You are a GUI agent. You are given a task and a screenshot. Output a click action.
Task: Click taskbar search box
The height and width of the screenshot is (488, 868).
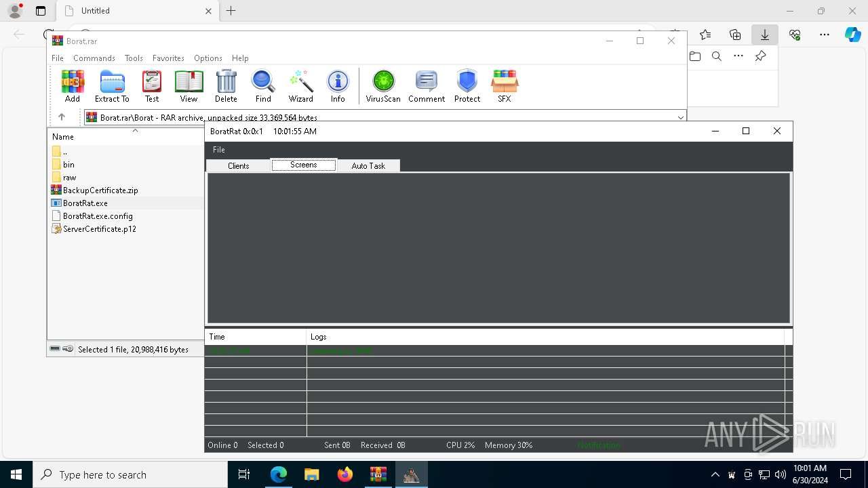tap(130, 474)
